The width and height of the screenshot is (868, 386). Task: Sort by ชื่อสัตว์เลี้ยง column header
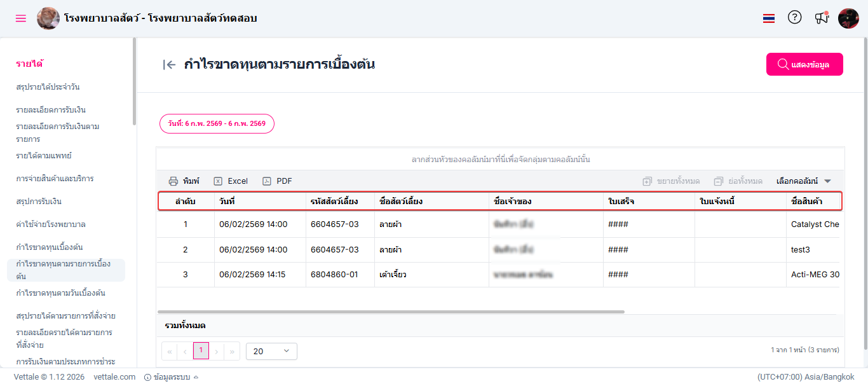(431, 202)
